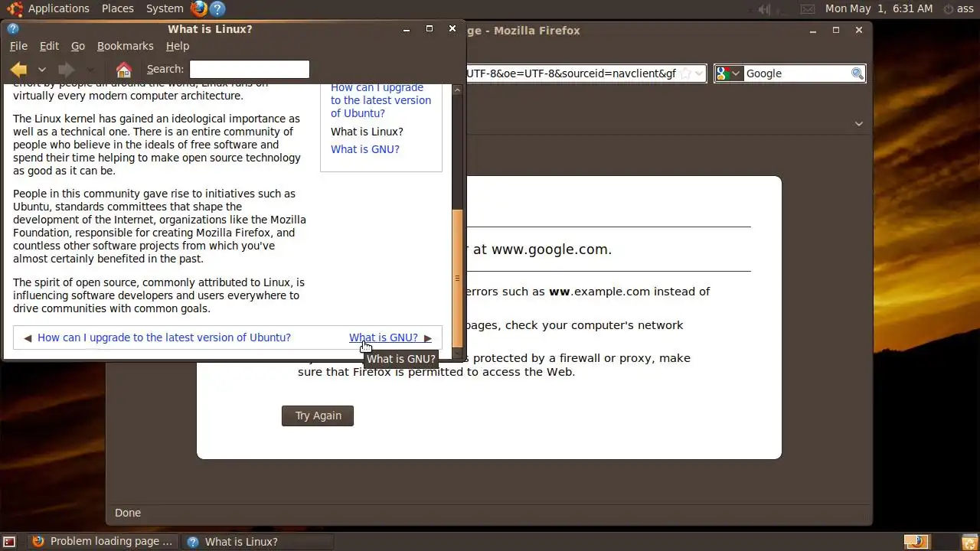Click the Google search magnifier icon in Firefox
This screenshot has height=551, width=980.
pos(857,73)
